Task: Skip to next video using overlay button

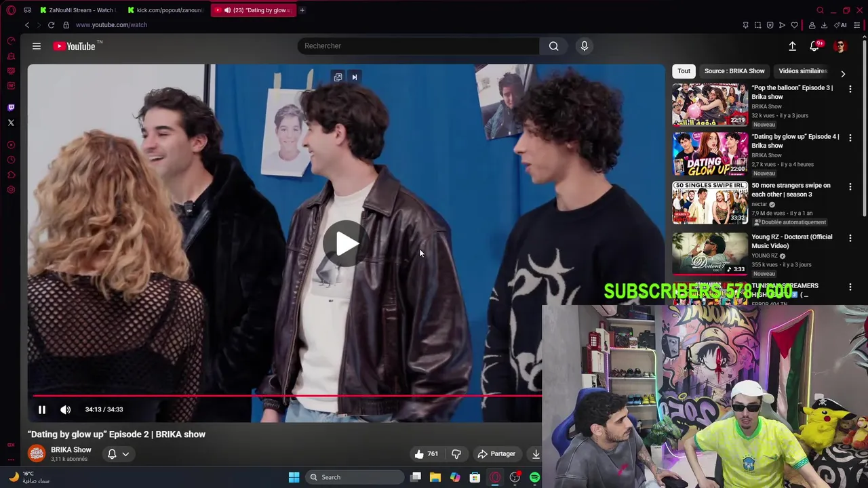Action: [x=354, y=77]
